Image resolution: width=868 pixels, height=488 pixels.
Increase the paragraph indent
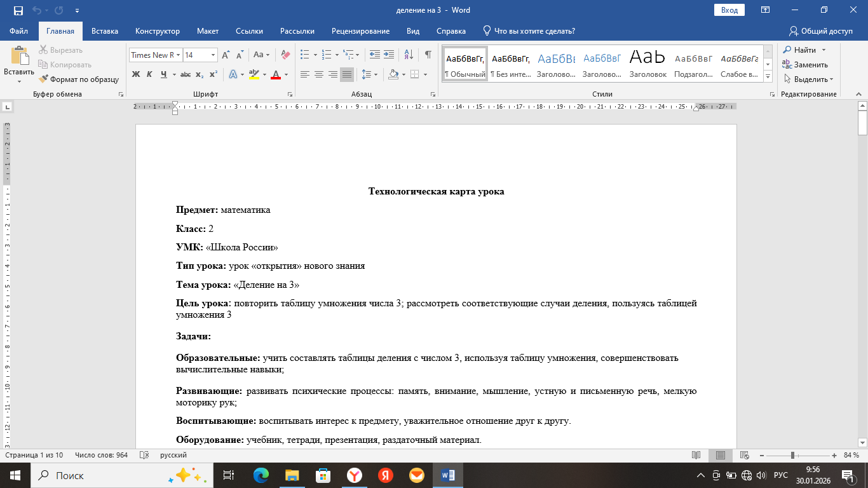(x=390, y=55)
